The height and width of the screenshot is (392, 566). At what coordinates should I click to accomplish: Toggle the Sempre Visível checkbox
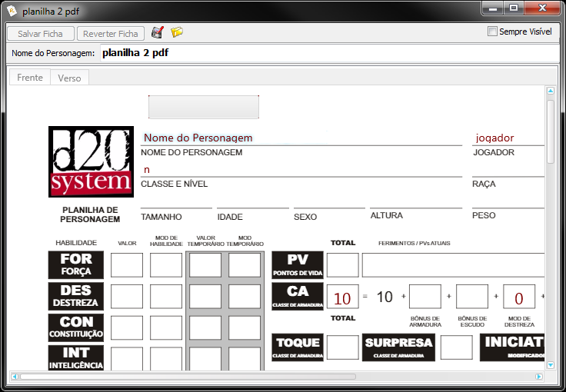coord(493,32)
